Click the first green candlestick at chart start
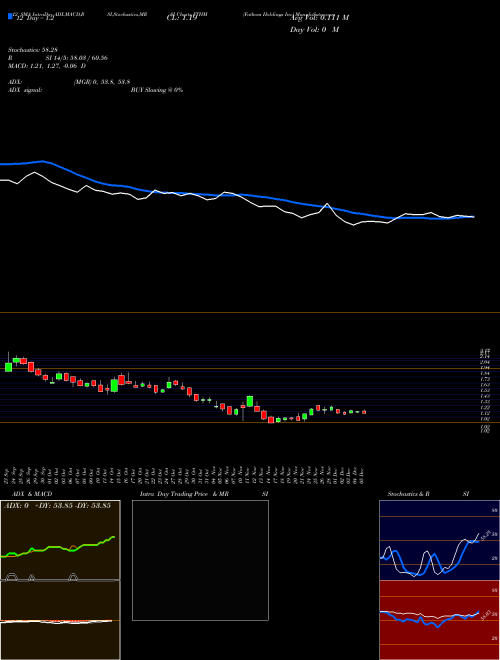 tap(8, 366)
